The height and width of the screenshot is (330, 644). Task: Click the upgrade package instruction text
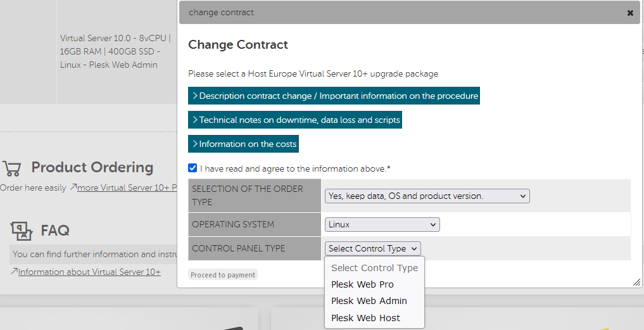pyautogui.click(x=313, y=73)
